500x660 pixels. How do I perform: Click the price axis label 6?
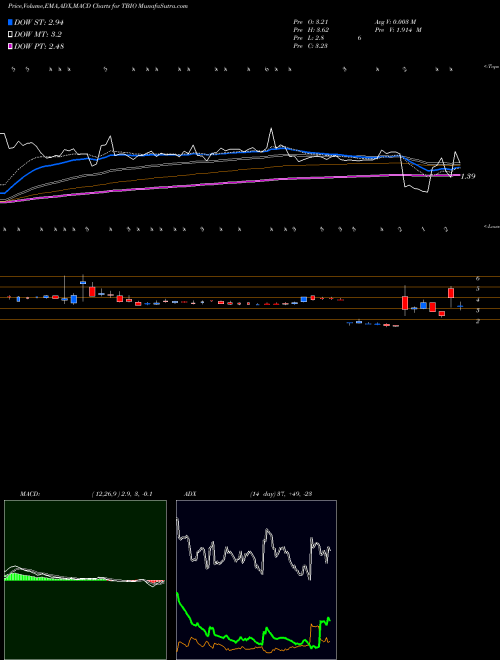tap(478, 278)
